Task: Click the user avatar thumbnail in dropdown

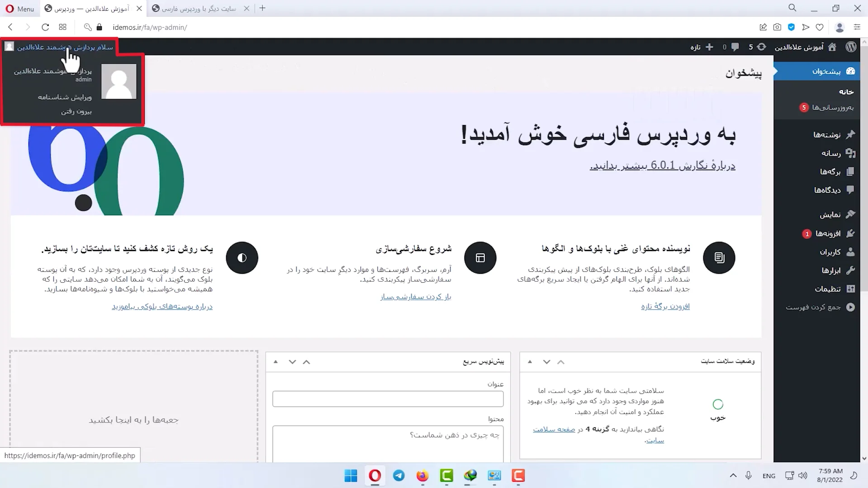Action: (119, 81)
